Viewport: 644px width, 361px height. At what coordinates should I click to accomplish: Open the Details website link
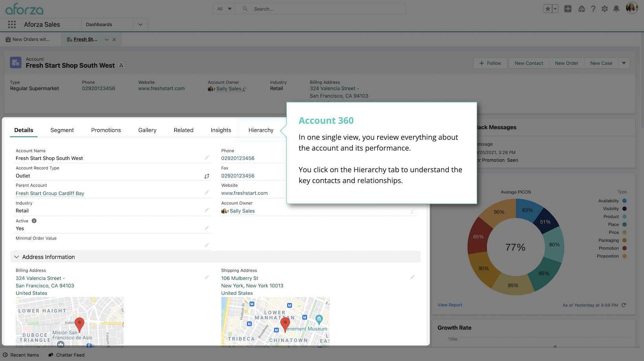[x=244, y=193]
